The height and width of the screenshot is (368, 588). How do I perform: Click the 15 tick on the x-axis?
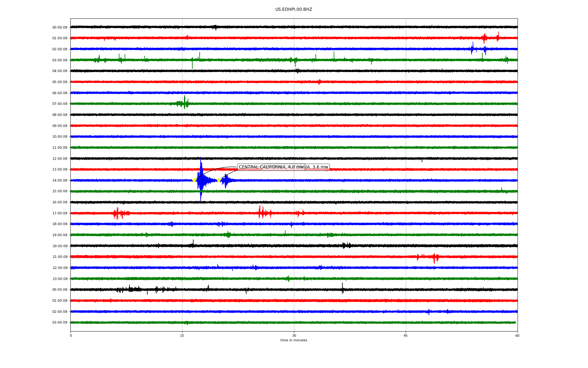tap(182, 335)
